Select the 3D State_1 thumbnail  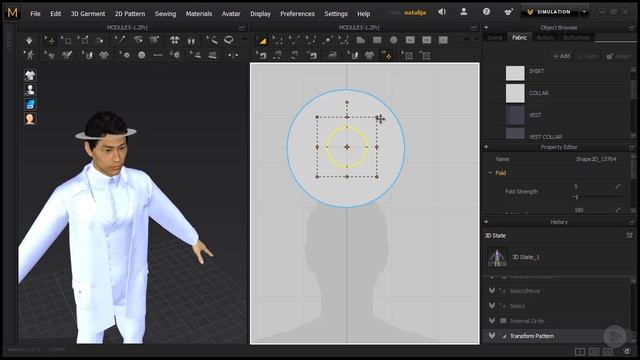click(x=497, y=257)
